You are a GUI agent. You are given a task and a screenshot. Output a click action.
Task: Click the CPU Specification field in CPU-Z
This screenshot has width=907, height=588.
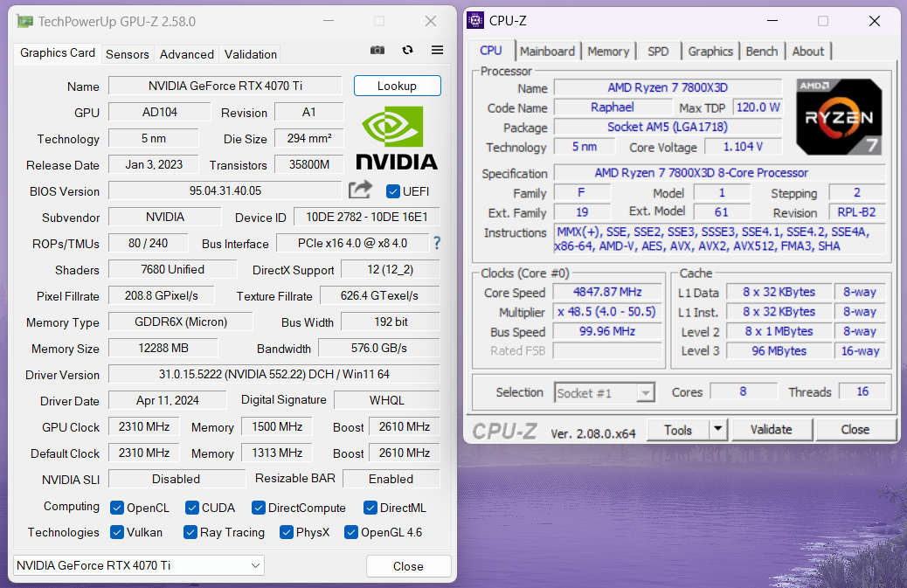pos(719,172)
